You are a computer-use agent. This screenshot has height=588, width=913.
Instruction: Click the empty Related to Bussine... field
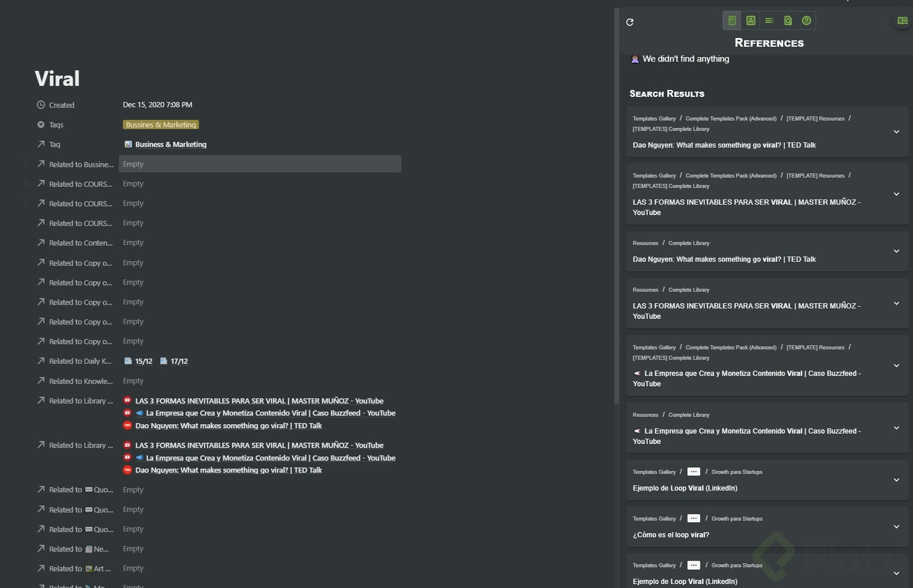[260, 164]
